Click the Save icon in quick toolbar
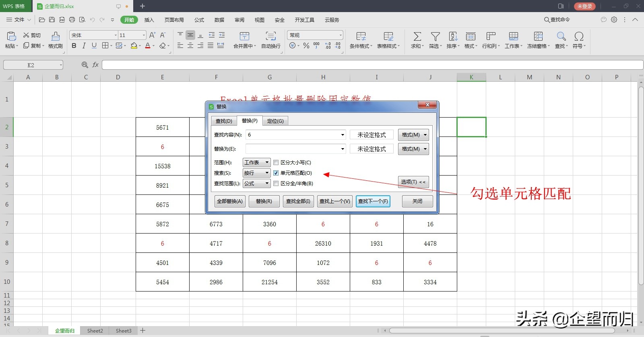This screenshot has width=644, height=337. click(x=52, y=20)
